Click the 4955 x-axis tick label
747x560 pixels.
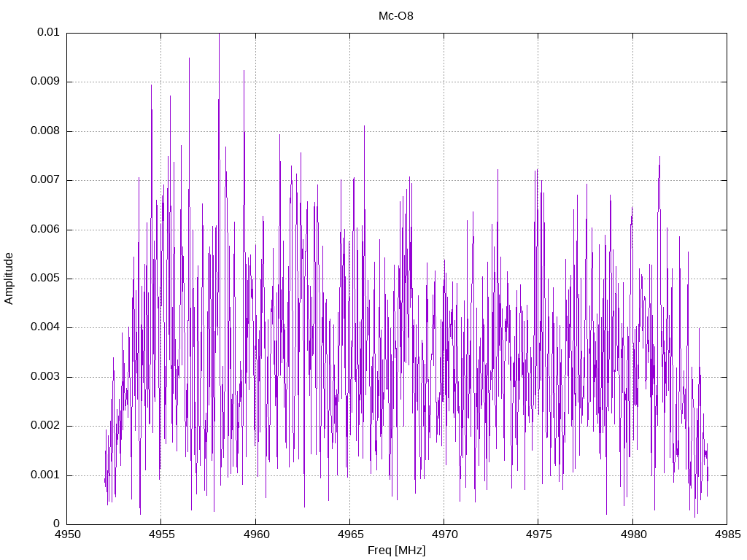[x=161, y=534]
